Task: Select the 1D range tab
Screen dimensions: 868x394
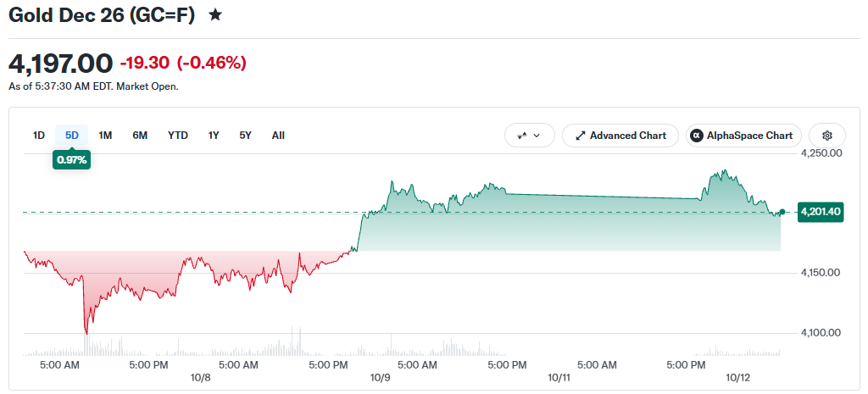Action: tap(39, 136)
